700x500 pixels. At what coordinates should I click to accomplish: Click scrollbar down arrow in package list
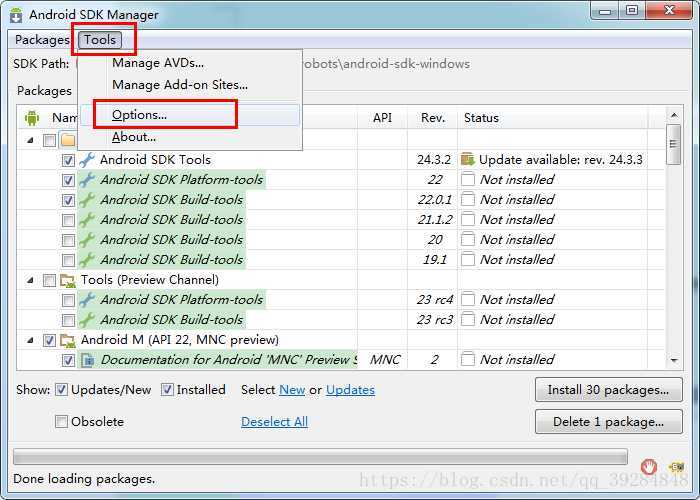674,360
